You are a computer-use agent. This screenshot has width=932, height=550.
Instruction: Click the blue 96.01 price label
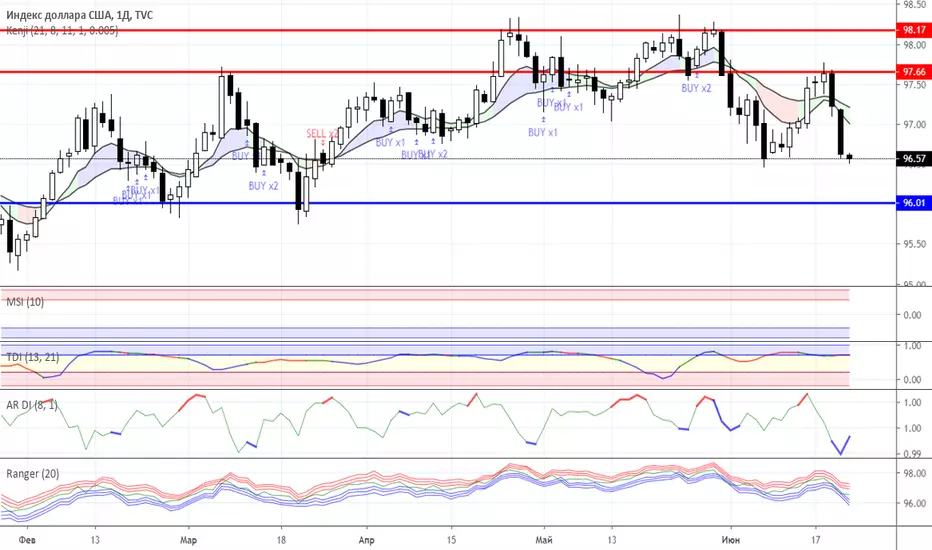click(914, 203)
